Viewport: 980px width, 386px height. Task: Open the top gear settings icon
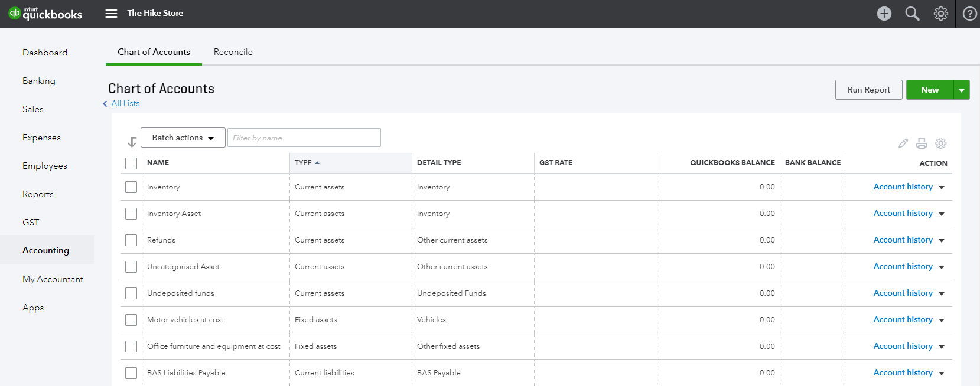tap(940, 14)
